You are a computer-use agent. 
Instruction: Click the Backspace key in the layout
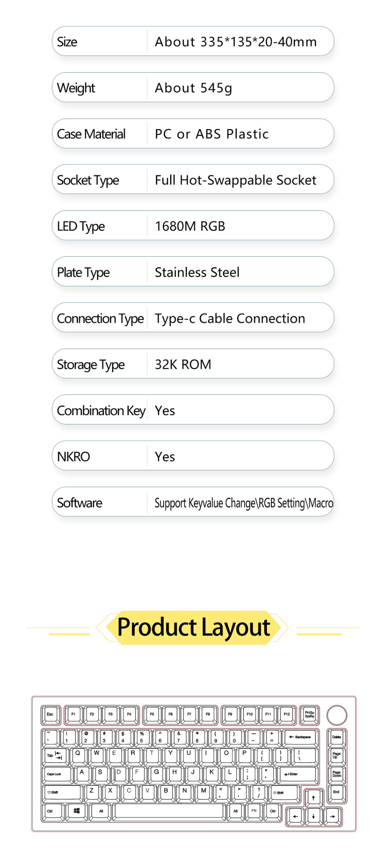300,737
